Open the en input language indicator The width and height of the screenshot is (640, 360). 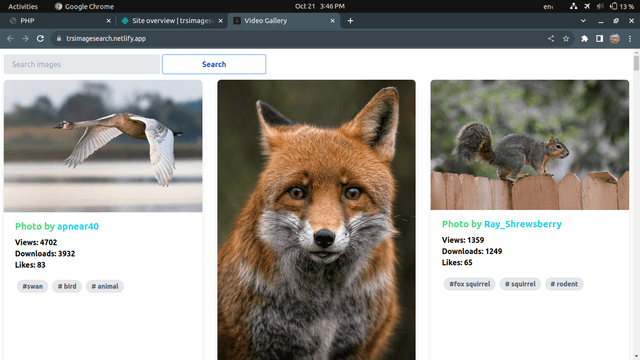(548, 7)
